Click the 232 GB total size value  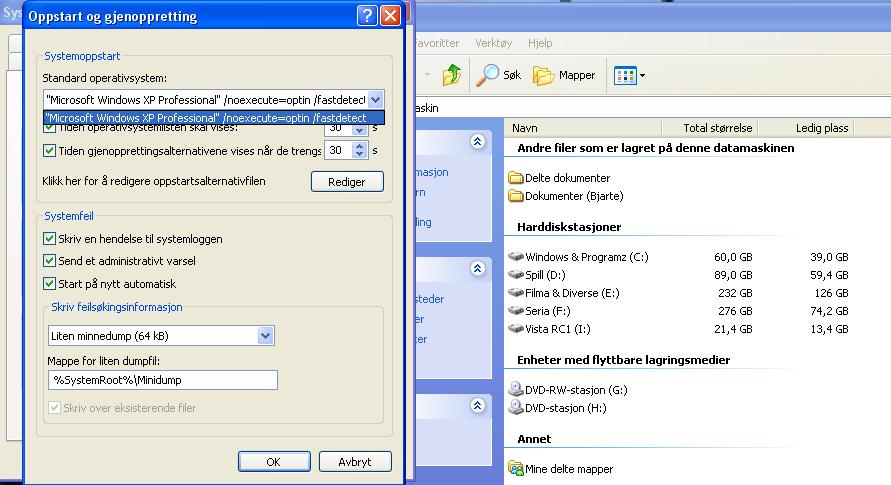tap(735, 293)
